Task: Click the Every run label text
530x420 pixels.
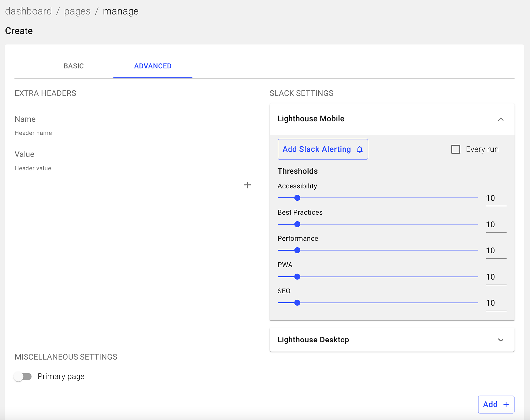Action: [x=482, y=149]
